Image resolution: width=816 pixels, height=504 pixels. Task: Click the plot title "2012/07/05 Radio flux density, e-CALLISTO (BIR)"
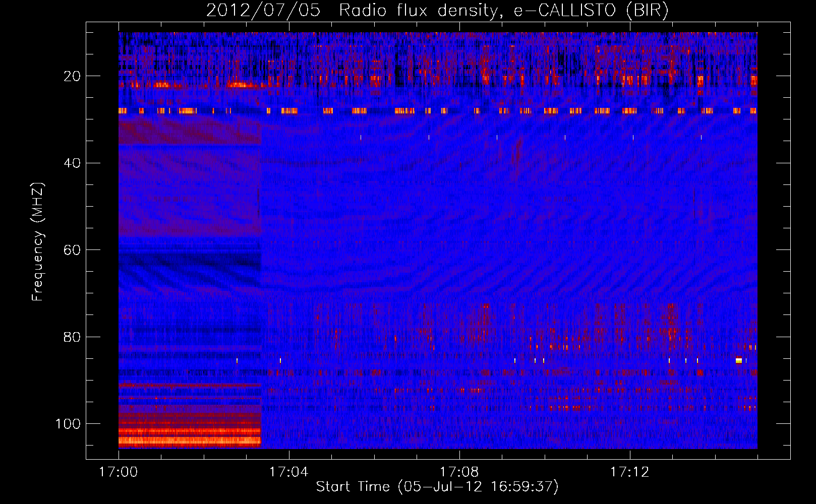click(x=437, y=10)
